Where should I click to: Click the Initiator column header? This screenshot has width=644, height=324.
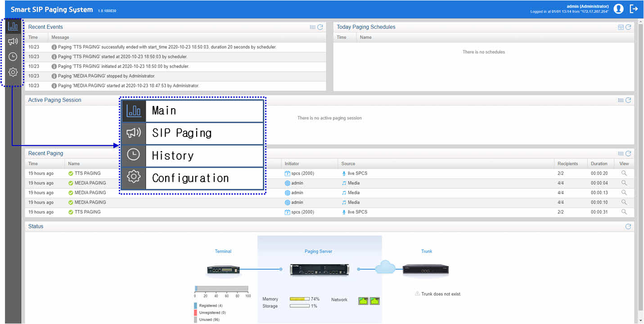pyautogui.click(x=292, y=164)
